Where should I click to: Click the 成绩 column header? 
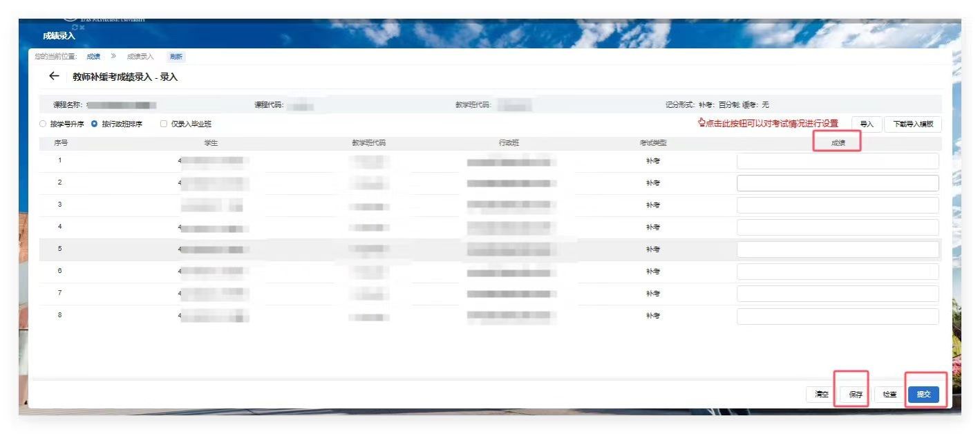point(838,143)
